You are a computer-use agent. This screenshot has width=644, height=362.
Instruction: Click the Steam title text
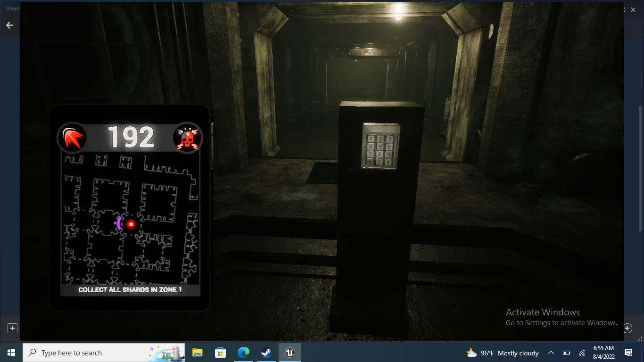point(13,8)
